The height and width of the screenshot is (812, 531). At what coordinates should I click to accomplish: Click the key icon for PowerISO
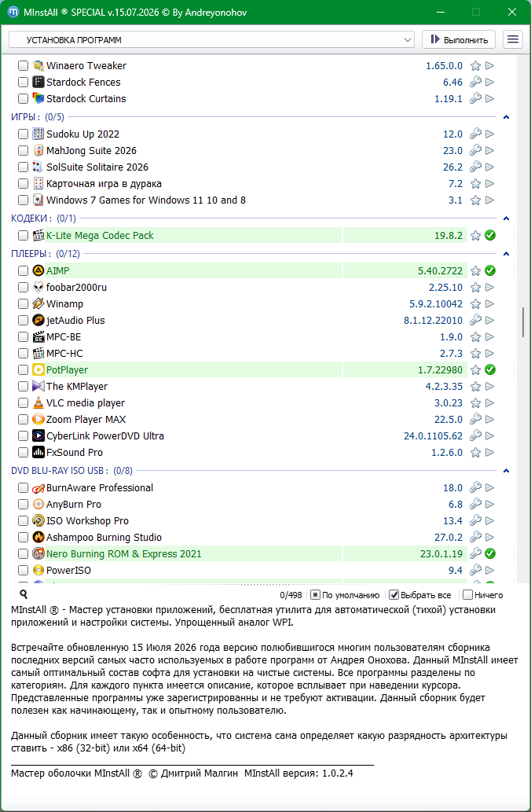tap(475, 570)
